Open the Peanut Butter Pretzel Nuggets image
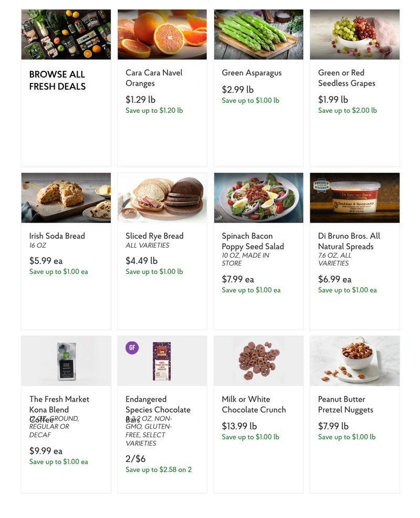 [x=354, y=361]
